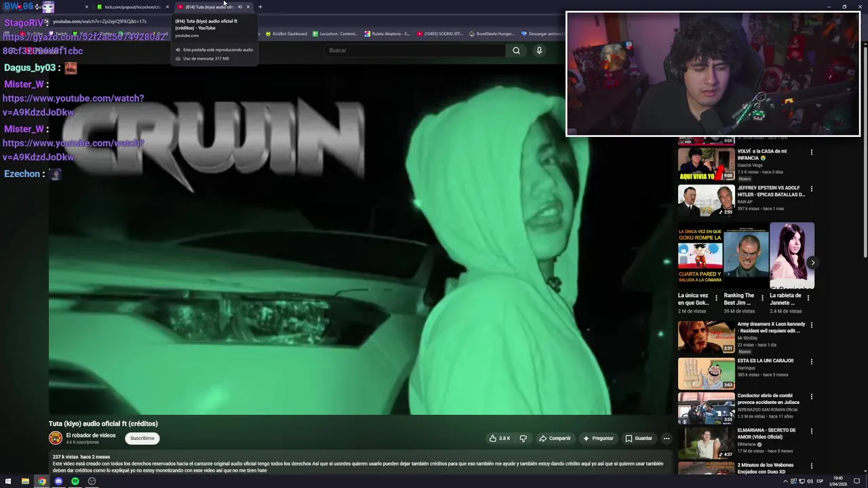Open 2 Minutos de los Webones title
868x488 pixels.
pos(765,468)
